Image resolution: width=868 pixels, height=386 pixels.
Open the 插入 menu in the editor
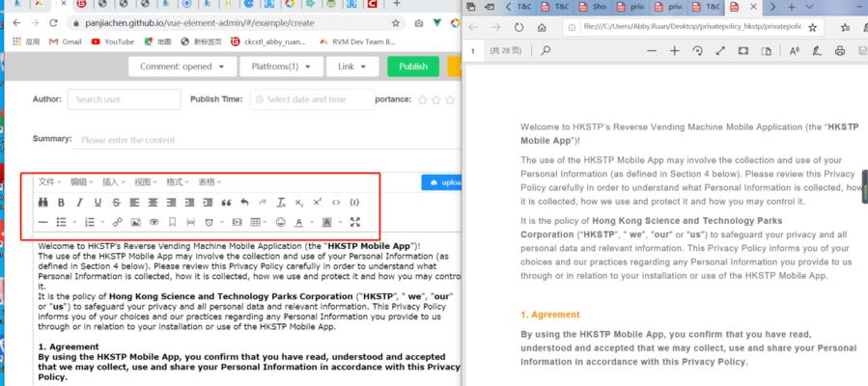click(x=114, y=182)
